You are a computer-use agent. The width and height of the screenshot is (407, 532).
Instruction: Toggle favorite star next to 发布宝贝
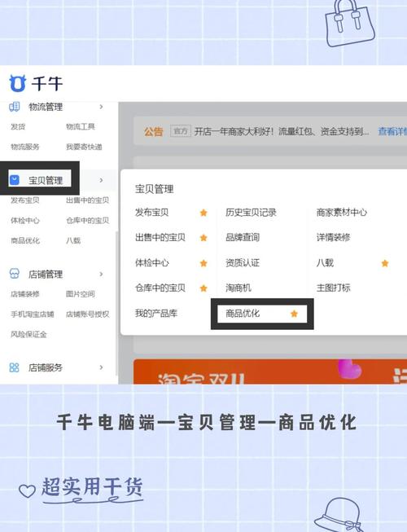(x=203, y=213)
